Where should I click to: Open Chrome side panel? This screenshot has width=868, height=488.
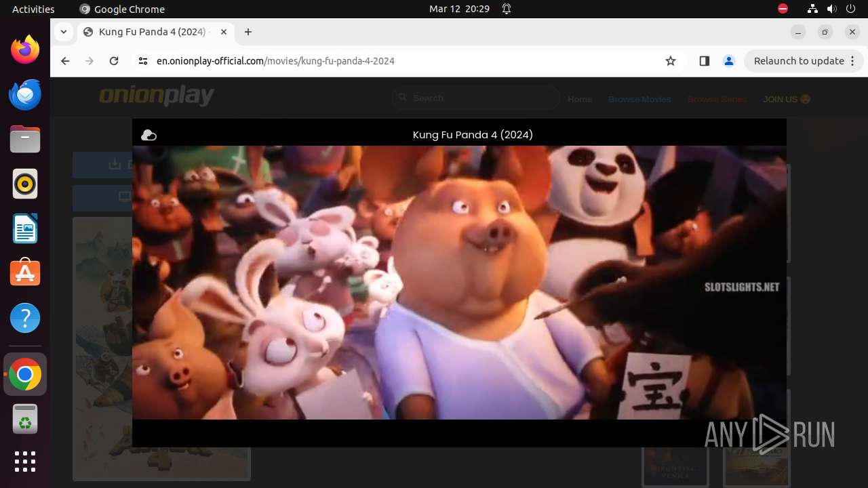pos(704,61)
